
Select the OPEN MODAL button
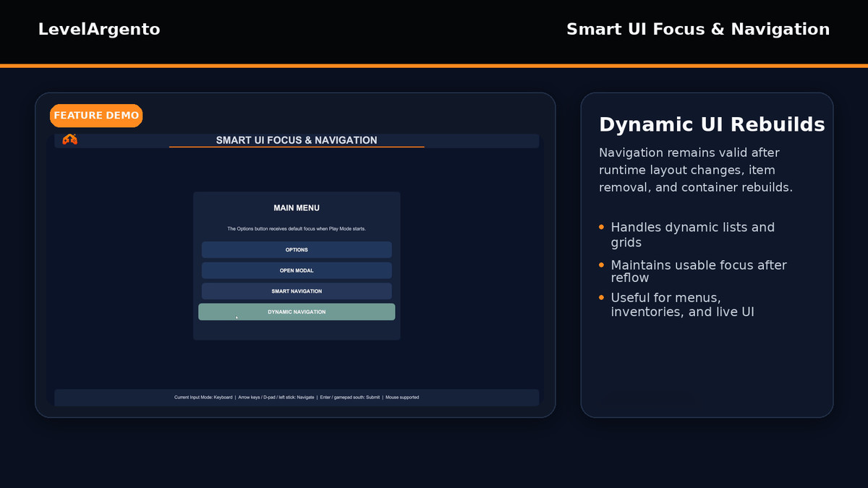coord(297,270)
